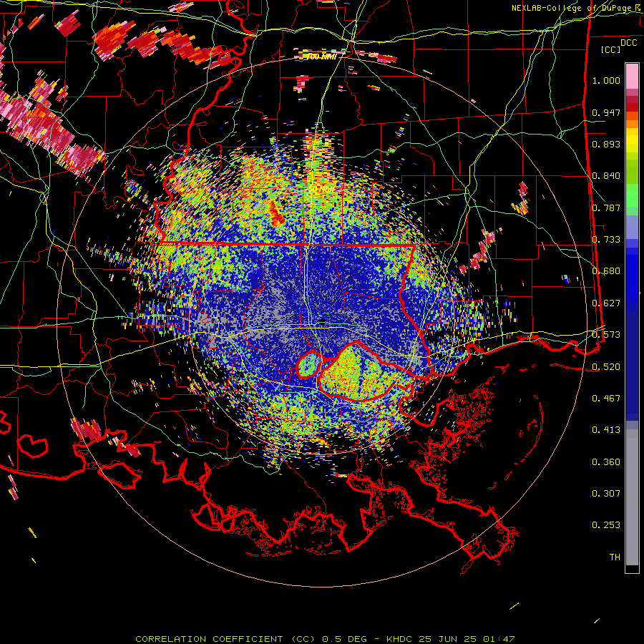Select the 0.573 legend value
644x644 pixels.
click(606, 335)
